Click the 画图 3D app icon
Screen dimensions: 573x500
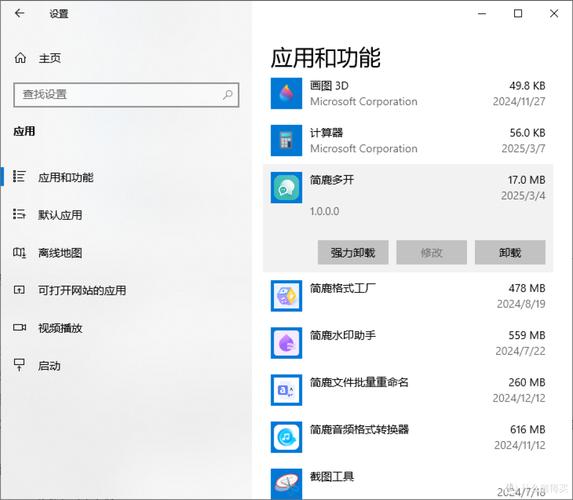coord(286,94)
